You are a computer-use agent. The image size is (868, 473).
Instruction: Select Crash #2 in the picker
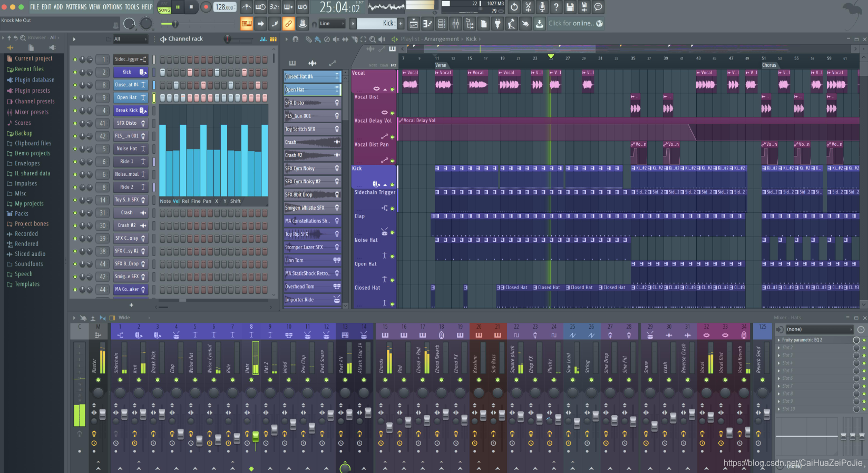[x=313, y=155]
